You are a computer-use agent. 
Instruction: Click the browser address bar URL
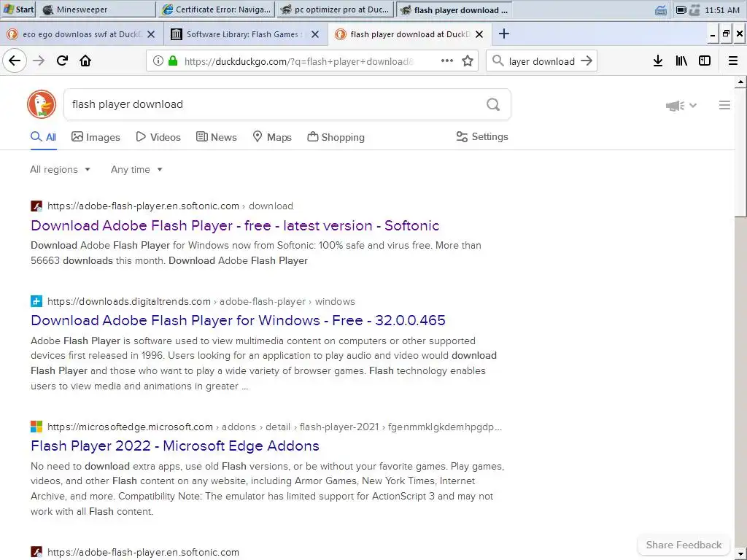pos(299,61)
